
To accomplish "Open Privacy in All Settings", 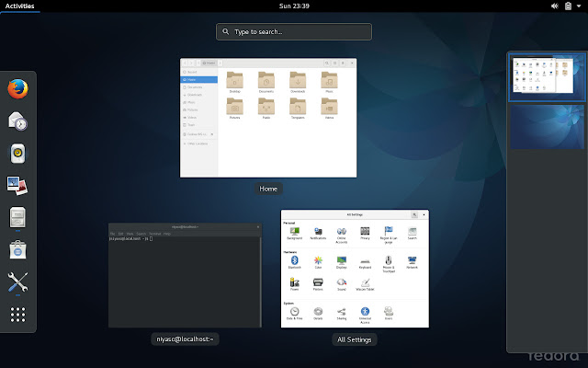I will tap(365, 233).
